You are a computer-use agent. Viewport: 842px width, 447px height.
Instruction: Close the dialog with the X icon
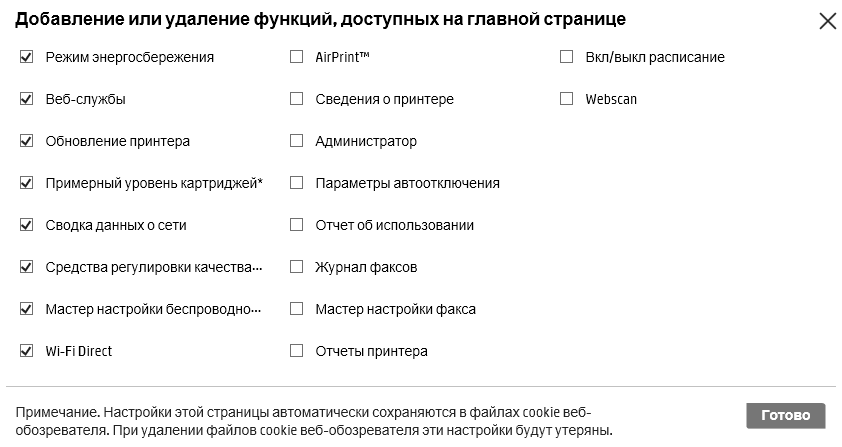pyautogui.click(x=827, y=21)
